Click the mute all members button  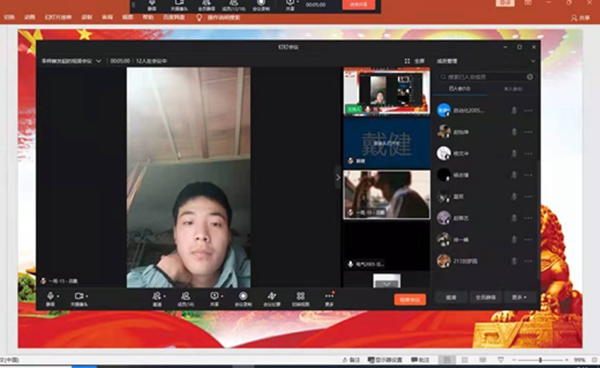point(486,297)
